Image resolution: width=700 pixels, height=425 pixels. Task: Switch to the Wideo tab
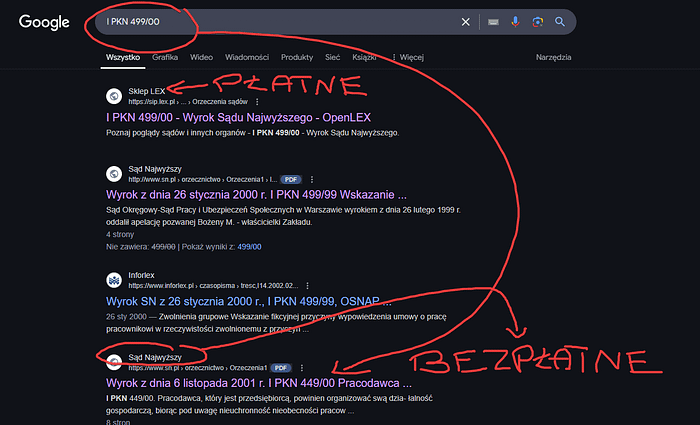pos(201,57)
